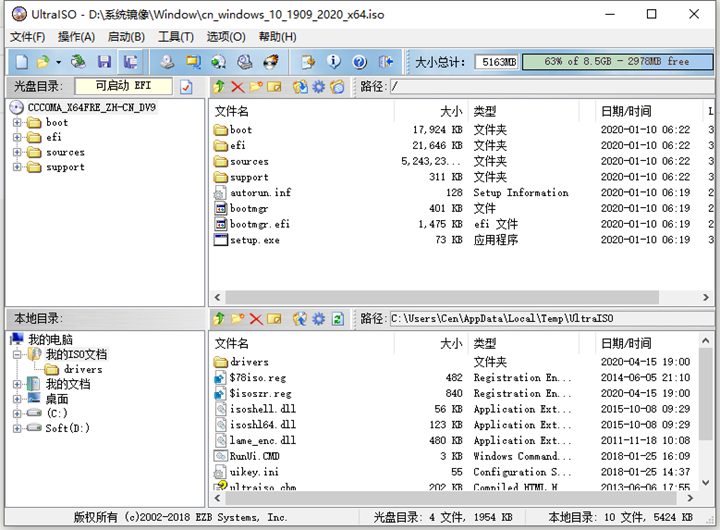Click New Folder icon in disc pane

tap(256, 86)
